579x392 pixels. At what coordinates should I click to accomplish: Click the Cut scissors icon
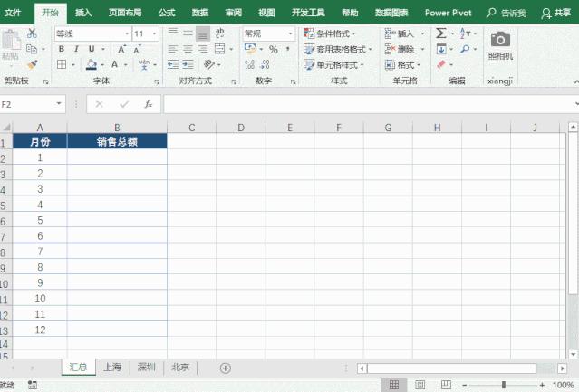tap(32, 33)
